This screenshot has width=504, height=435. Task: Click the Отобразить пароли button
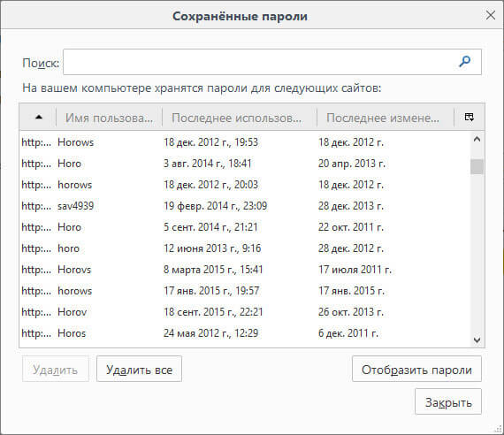click(x=416, y=369)
